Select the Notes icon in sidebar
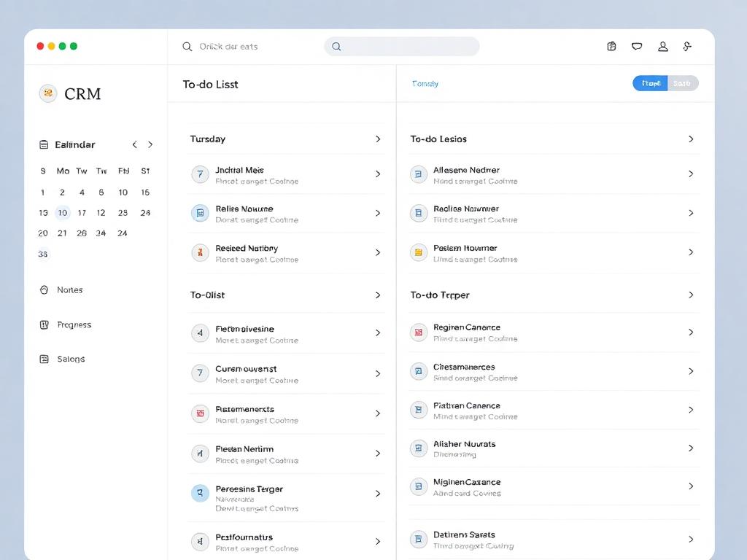The height and width of the screenshot is (560, 747). click(x=44, y=289)
